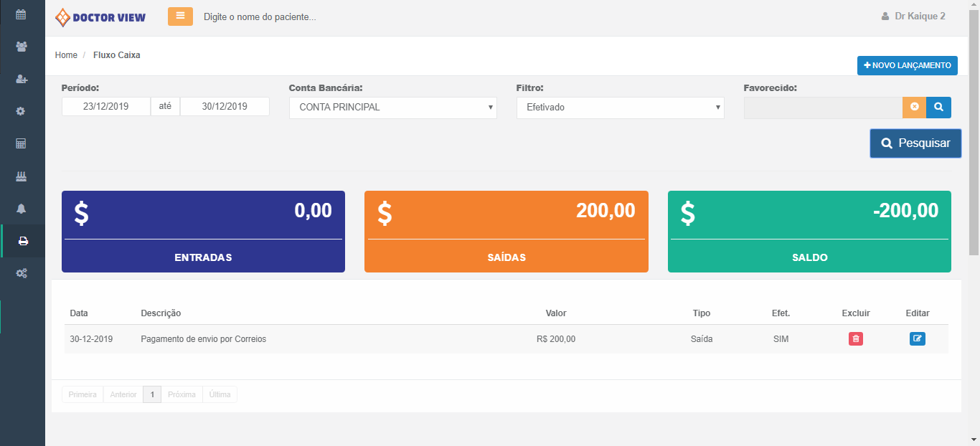Click the Novo Lançamento button

(x=907, y=65)
